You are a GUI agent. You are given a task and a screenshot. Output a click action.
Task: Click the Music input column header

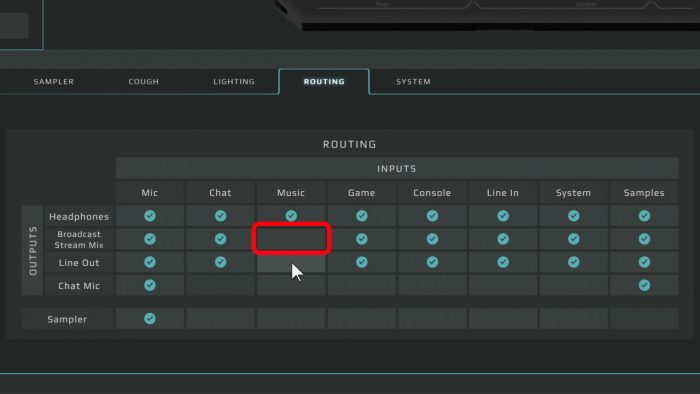[x=291, y=193]
